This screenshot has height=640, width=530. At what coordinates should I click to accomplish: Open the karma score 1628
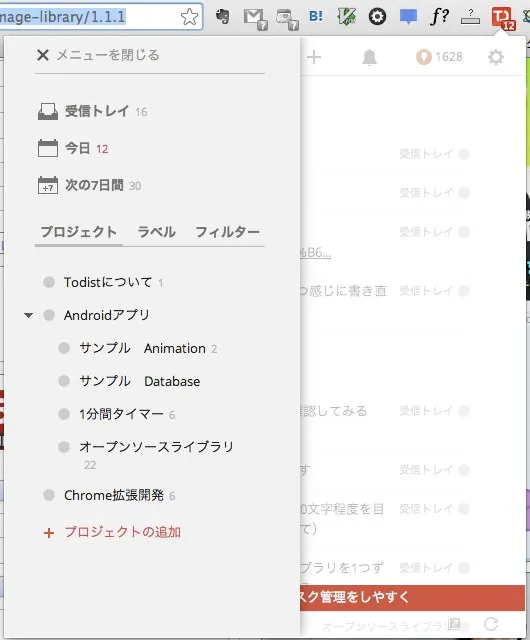tap(439, 57)
